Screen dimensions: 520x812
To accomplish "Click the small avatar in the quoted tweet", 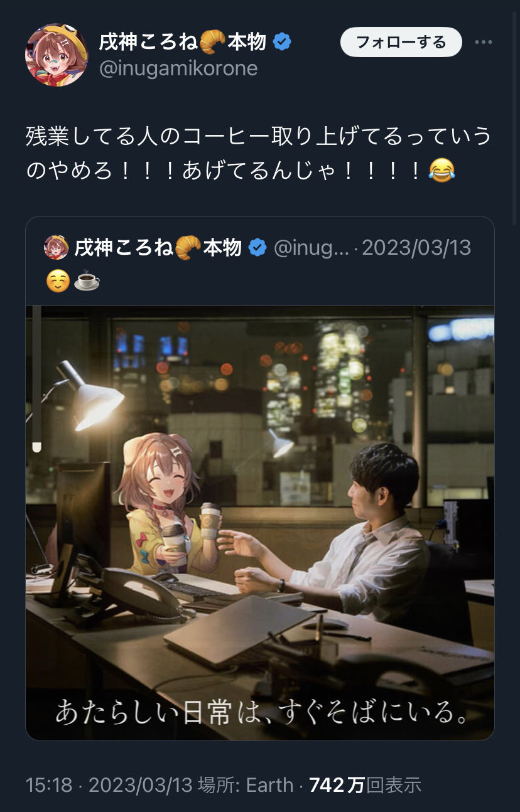I will tap(57, 247).
